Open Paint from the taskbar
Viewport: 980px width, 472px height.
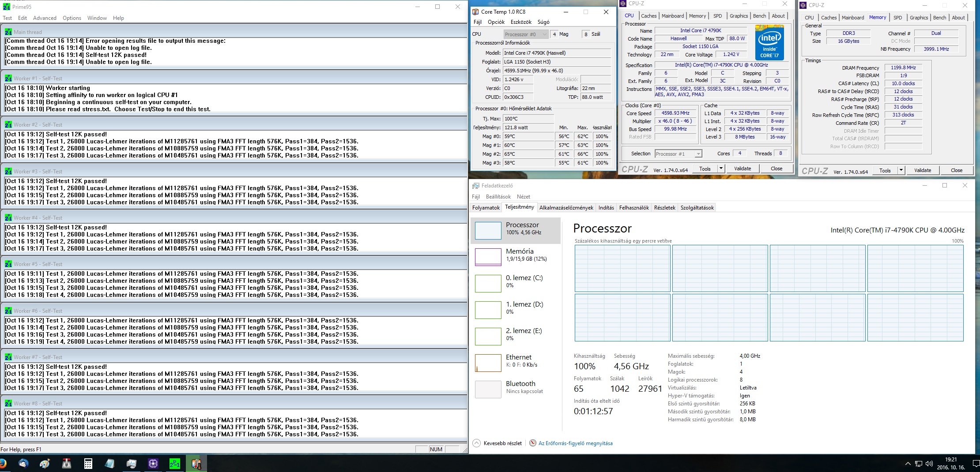[x=45, y=463]
